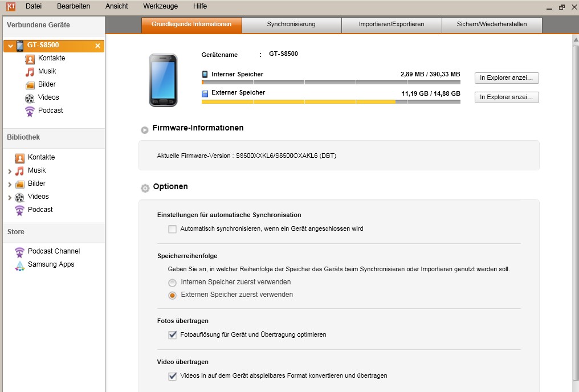Click the Firmware-Informationen arrow icon

(145, 130)
